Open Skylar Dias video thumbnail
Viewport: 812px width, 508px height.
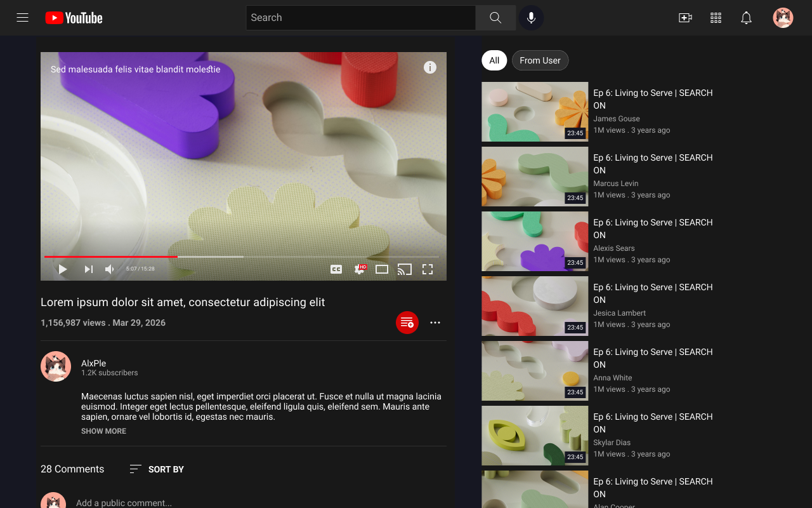535,436
